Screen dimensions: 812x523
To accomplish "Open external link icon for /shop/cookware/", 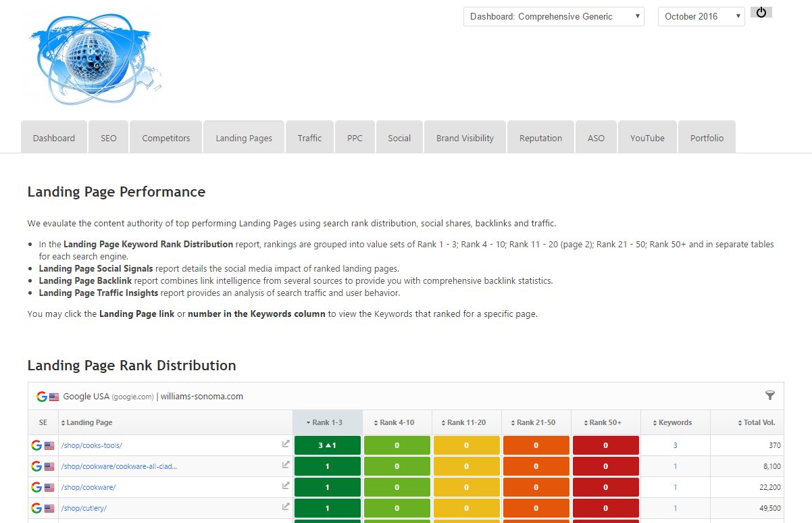I will tap(286, 487).
